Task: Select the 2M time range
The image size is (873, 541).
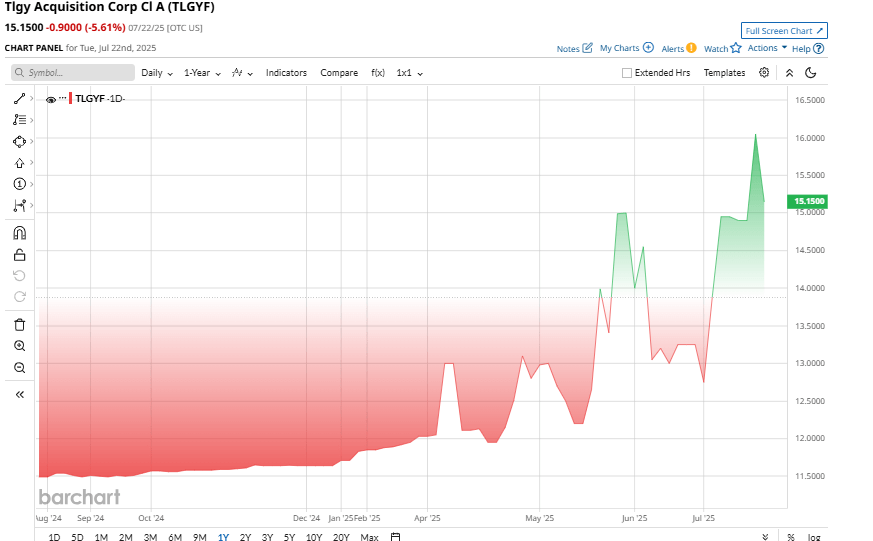Action: [x=126, y=537]
